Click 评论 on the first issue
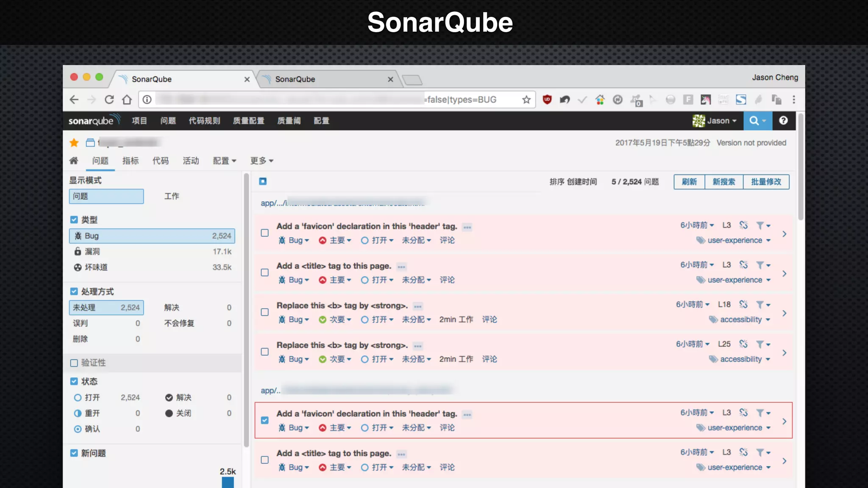 click(x=447, y=240)
